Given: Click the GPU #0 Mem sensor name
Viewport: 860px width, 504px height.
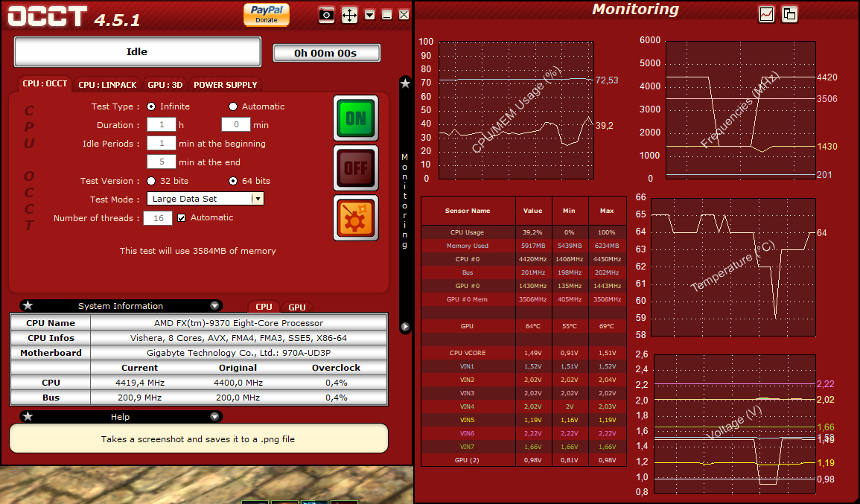Looking at the screenshot, I should point(468,299).
